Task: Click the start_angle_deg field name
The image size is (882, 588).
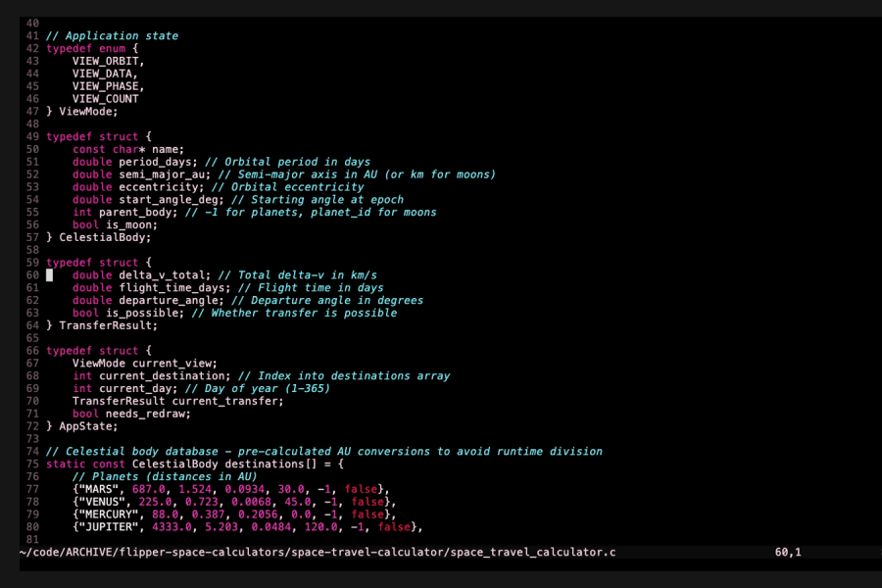Action: (x=168, y=200)
